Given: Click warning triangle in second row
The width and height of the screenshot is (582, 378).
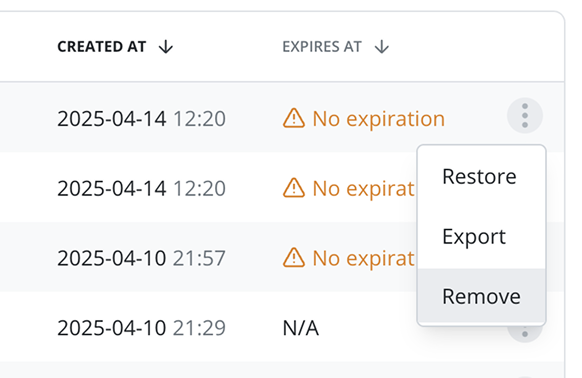Looking at the screenshot, I should [294, 188].
